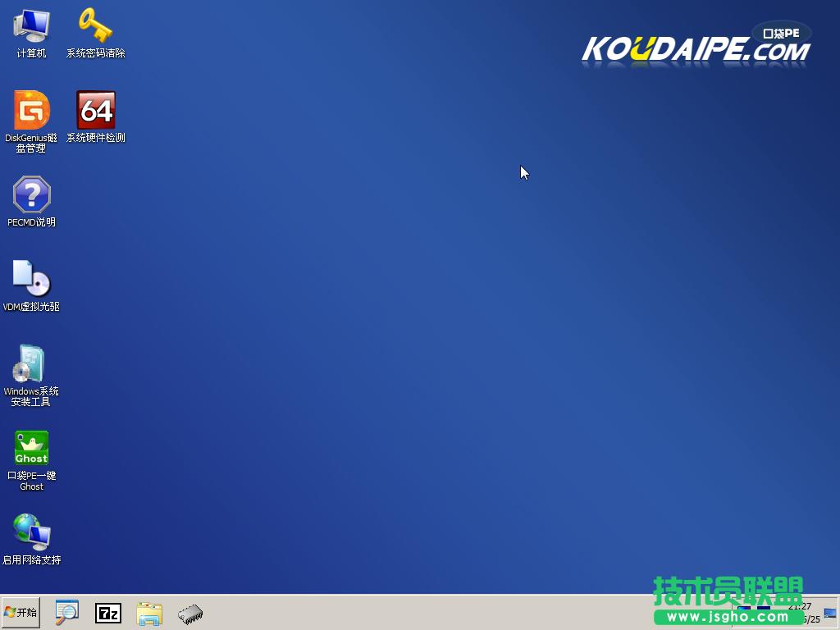840x630 pixels.
Task: Open the file manager taskbar icon
Action: coord(149,613)
